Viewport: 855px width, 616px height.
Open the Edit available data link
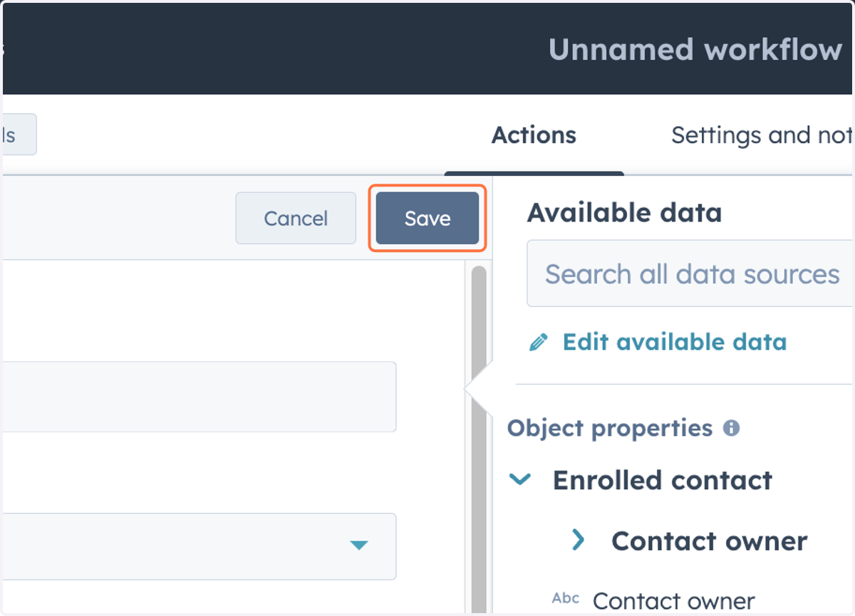click(x=675, y=342)
